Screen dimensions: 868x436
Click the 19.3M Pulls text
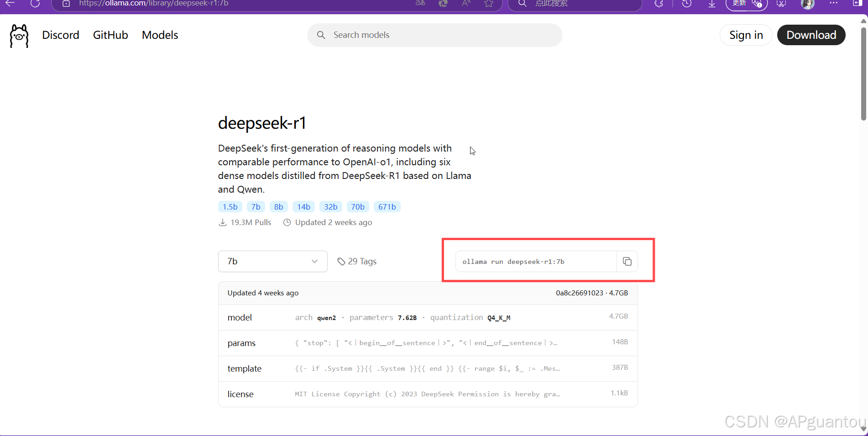(251, 222)
